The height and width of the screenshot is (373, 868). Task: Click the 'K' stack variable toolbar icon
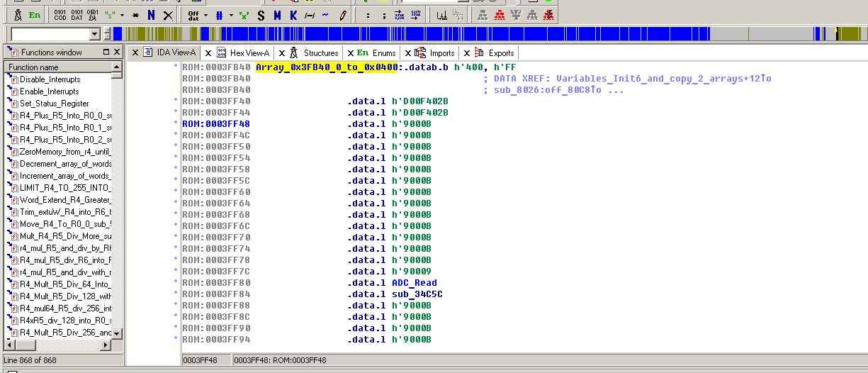[293, 15]
